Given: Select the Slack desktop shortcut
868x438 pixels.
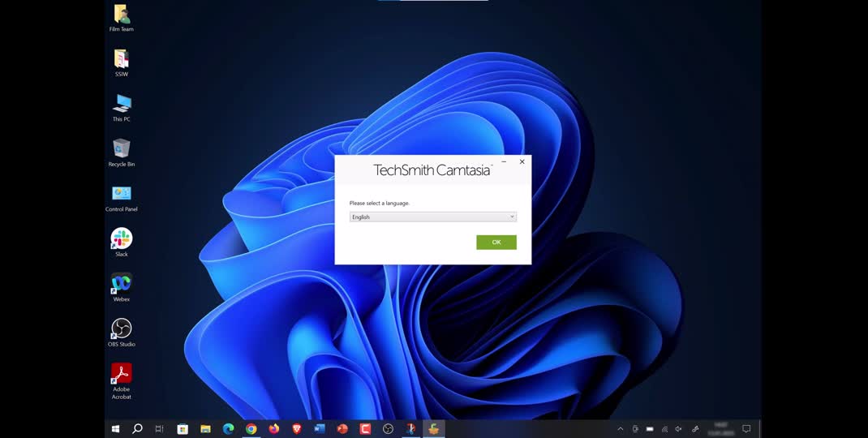Looking at the screenshot, I should pyautogui.click(x=121, y=243).
